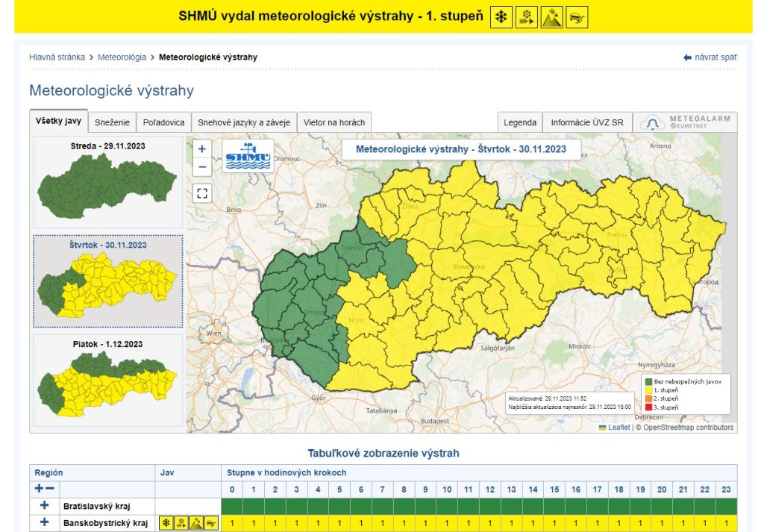
Task: Expand all regions with header plus sign
Action: 39,489
